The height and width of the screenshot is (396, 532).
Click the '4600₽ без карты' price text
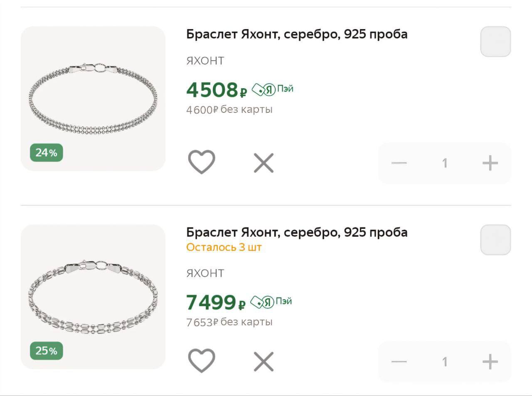[229, 109]
